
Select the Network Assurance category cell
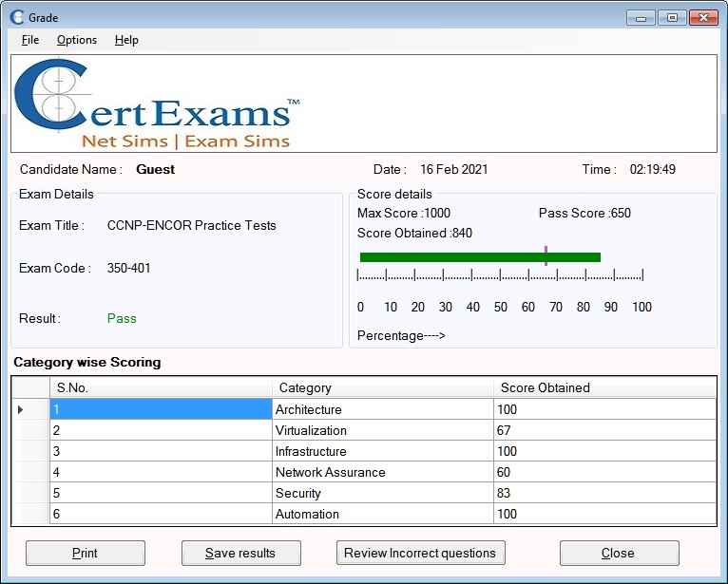[382, 472]
